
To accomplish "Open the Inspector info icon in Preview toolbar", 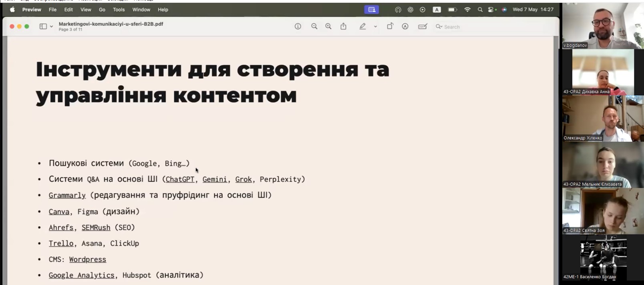I will (298, 26).
